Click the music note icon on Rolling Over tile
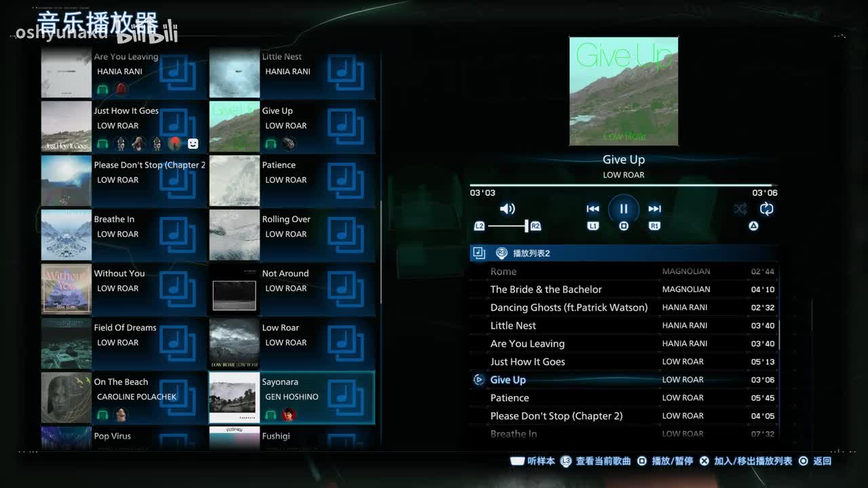The image size is (868, 488). 345,236
